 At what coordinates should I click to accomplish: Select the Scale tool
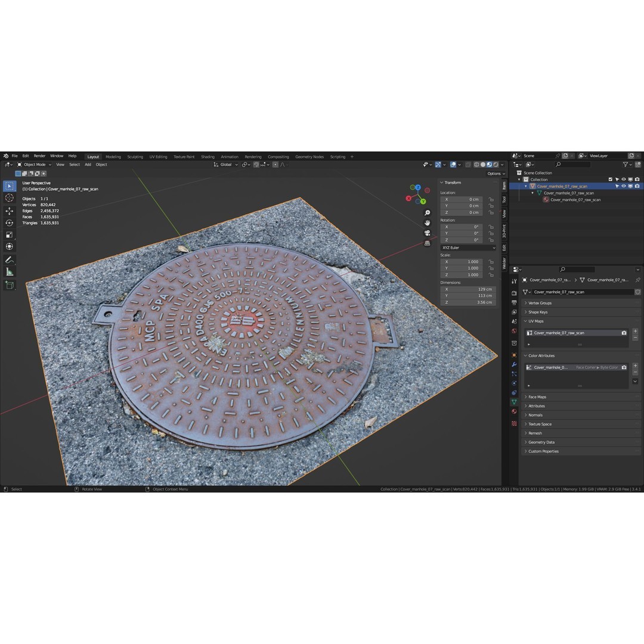click(10, 234)
